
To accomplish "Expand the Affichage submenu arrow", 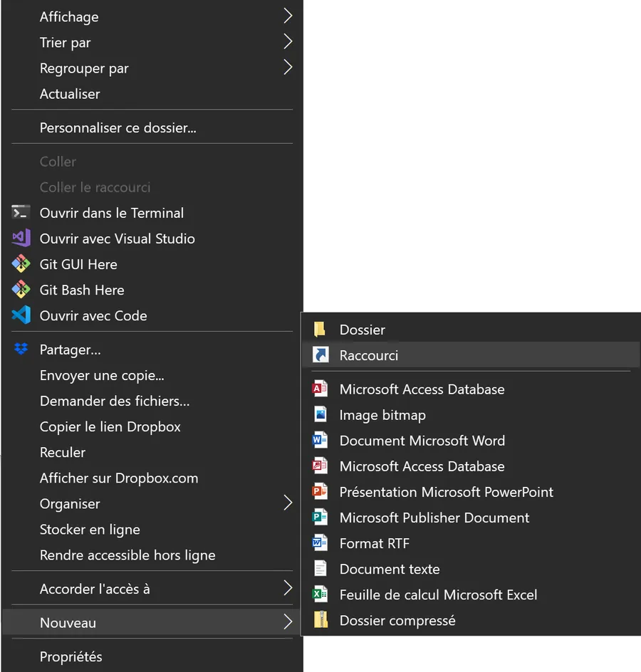I will coord(288,16).
